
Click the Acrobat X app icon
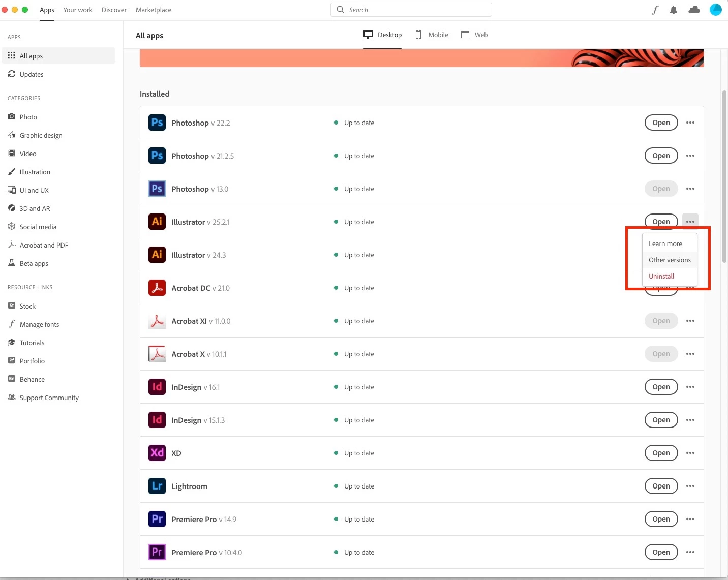(157, 354)
